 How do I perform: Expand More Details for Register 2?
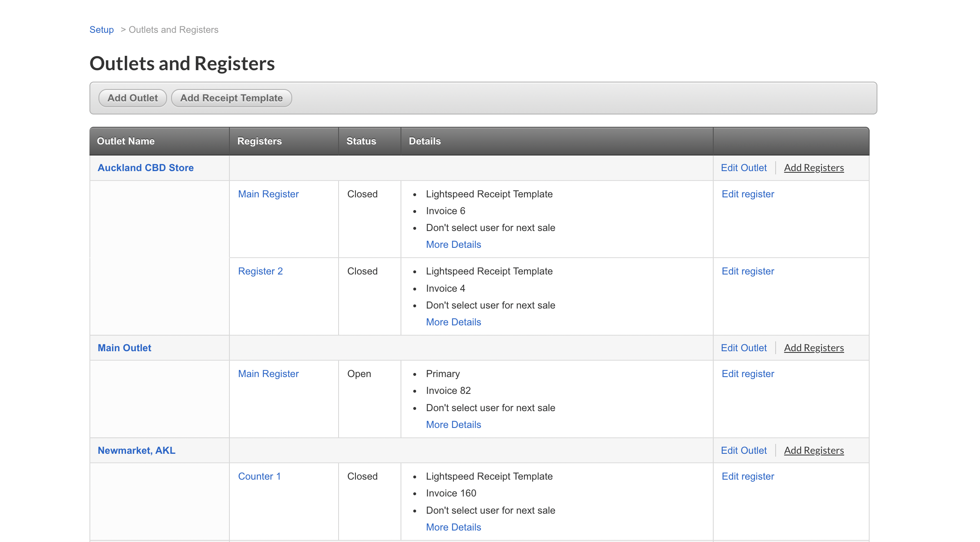[453, 322]
